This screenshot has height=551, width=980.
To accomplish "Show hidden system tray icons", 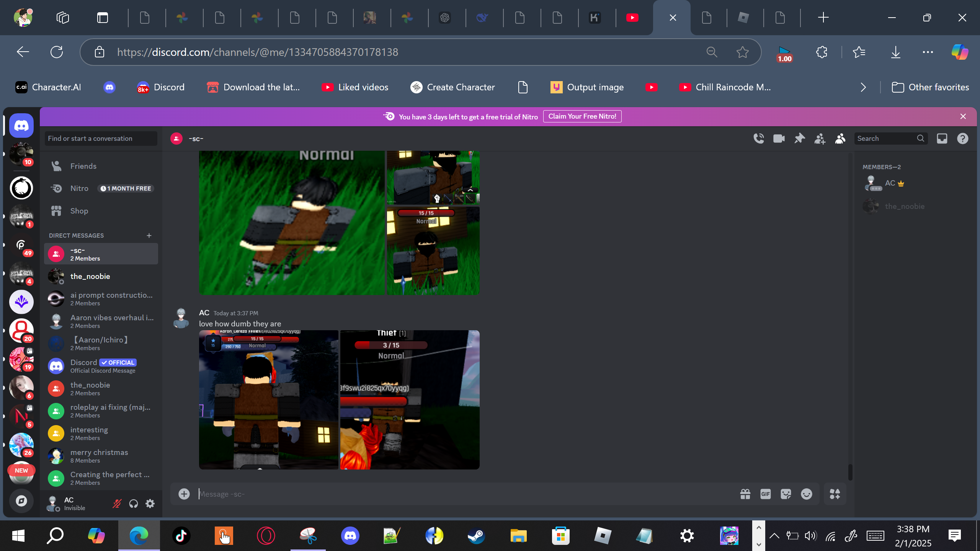I will 774,536.
